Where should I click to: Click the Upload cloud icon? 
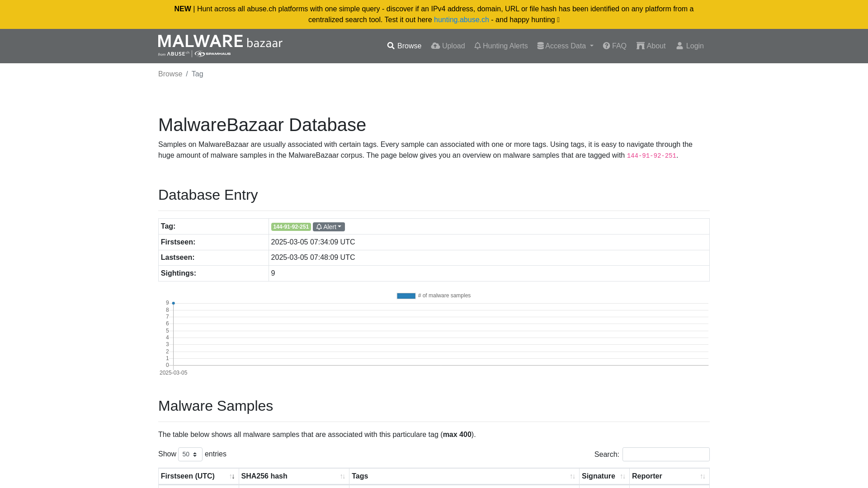tap(435, 46)
